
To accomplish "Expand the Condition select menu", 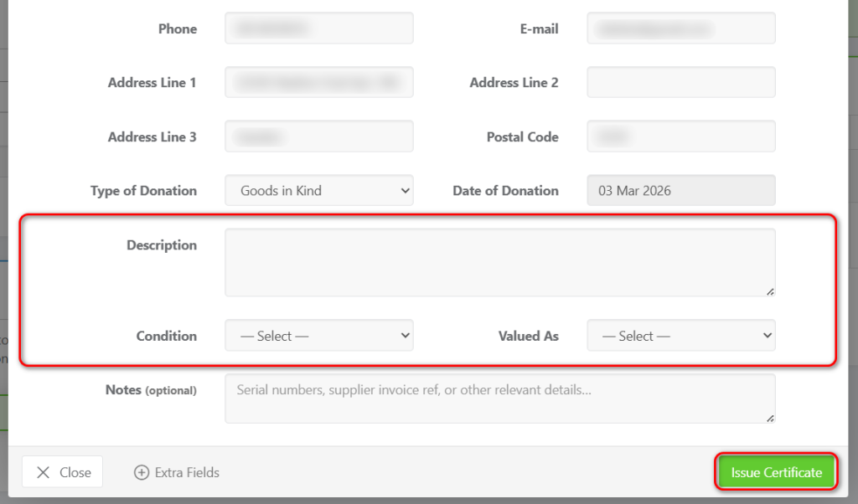I will click(x=318, y=336).
